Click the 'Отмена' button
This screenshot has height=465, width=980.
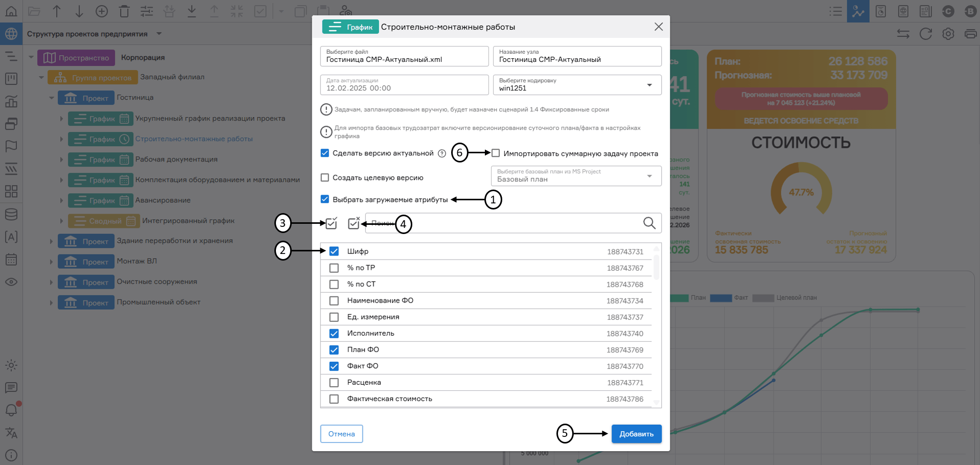click(x=341, y=434)
